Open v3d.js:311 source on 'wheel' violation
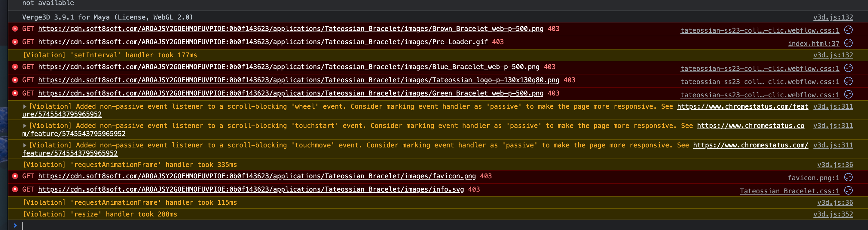The width and height of the screenshot is (868, 230). (x=833, y=106)
